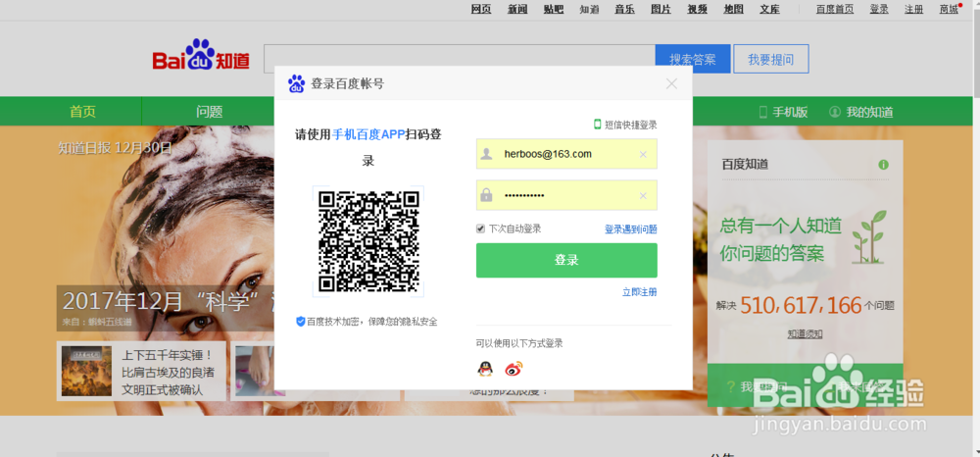Click the Weibo login icon
The width and height of the screenshot is (980, 457).
(x=514, y=369)
